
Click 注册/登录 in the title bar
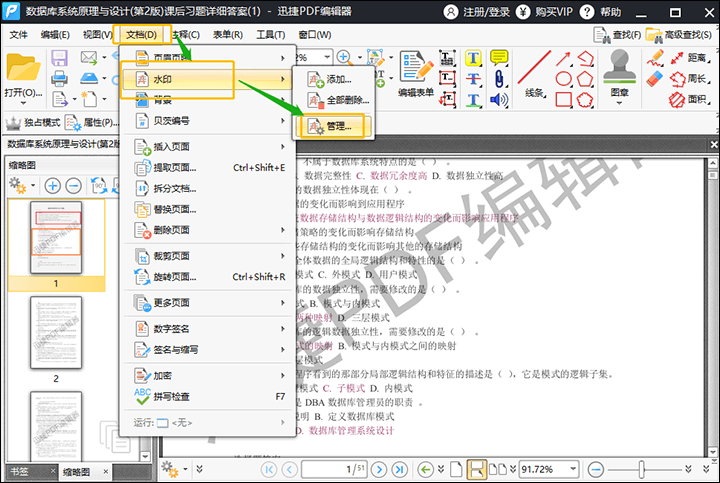[x=477, y=12]
